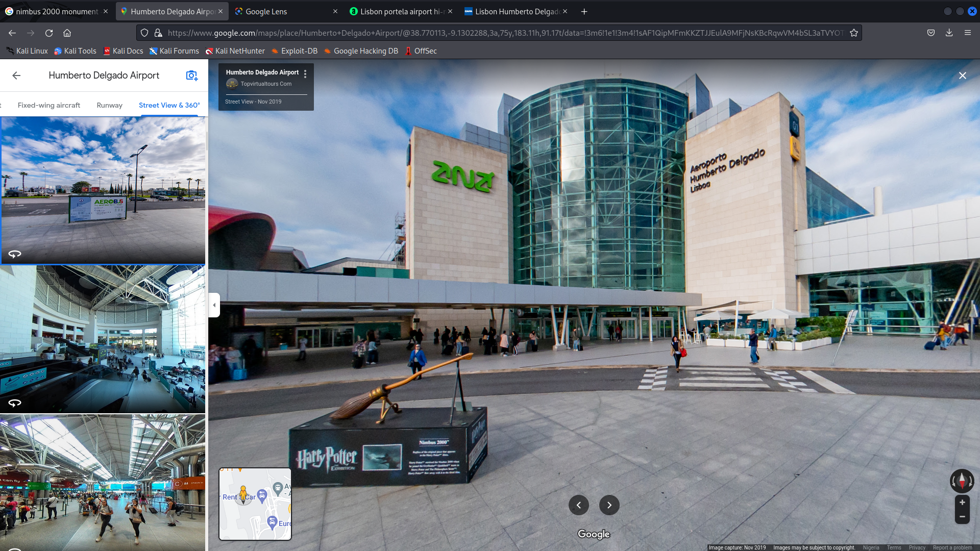The image size is (980, 551).
Task: Open the minimap in the corner
Action: coord(255,504)
